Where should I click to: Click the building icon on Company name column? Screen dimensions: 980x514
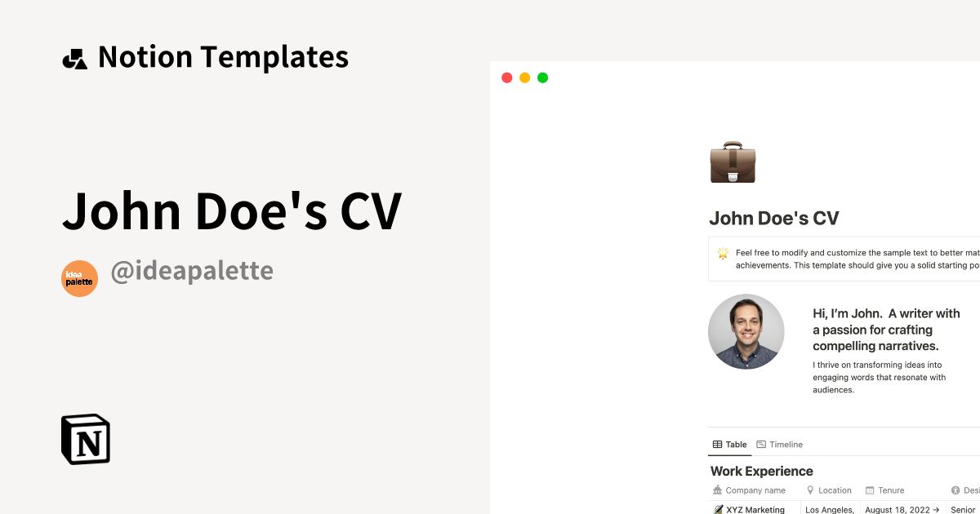pyautogui.click(x=717, y=490)
